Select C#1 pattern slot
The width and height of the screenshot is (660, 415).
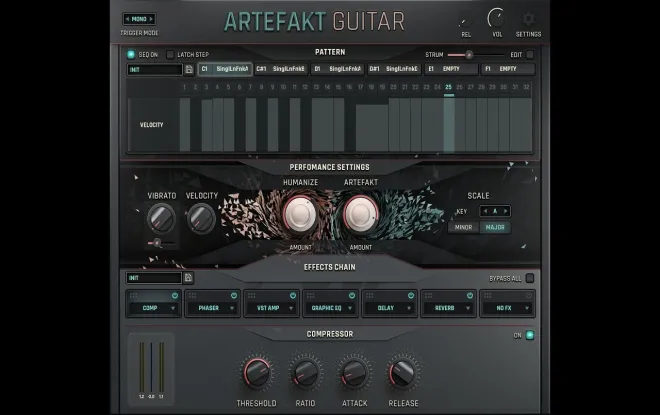click(281, 69)
